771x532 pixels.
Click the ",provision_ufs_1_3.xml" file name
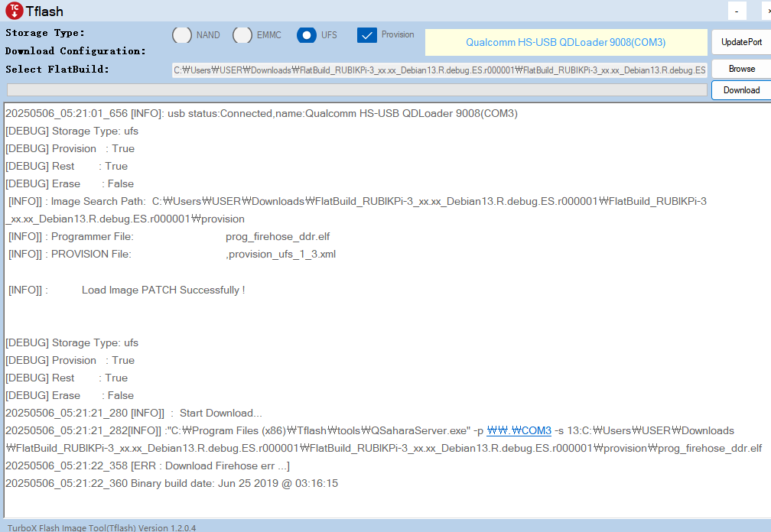[281, 255]
